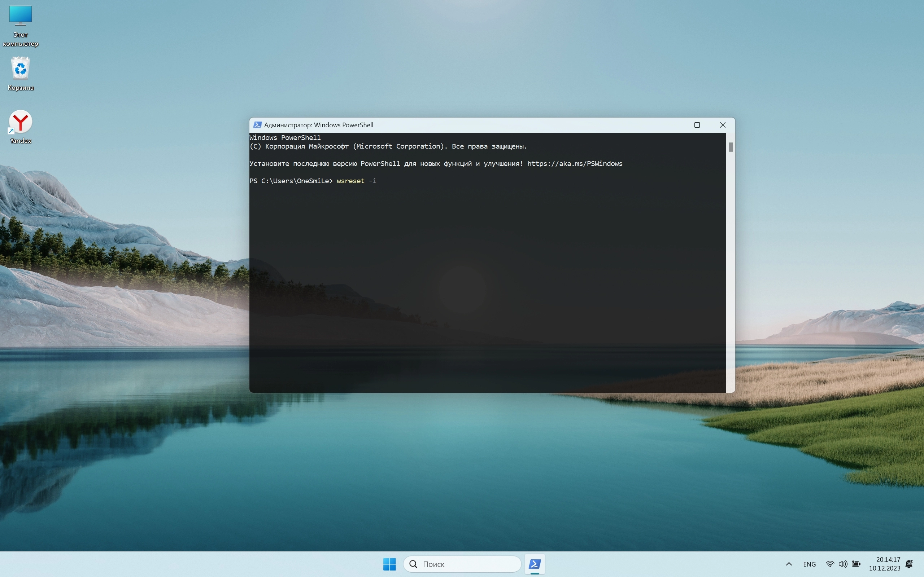Click the https://aka.ms/PSWindows link text
The width and height of the screenshot is (924, 577).
[574, 163]
